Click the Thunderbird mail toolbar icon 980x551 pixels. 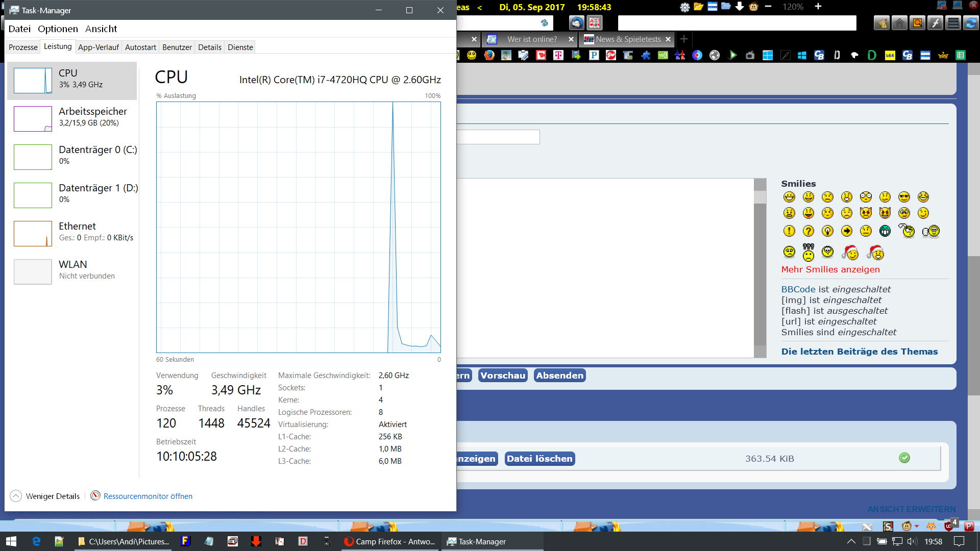pos(577,23)
